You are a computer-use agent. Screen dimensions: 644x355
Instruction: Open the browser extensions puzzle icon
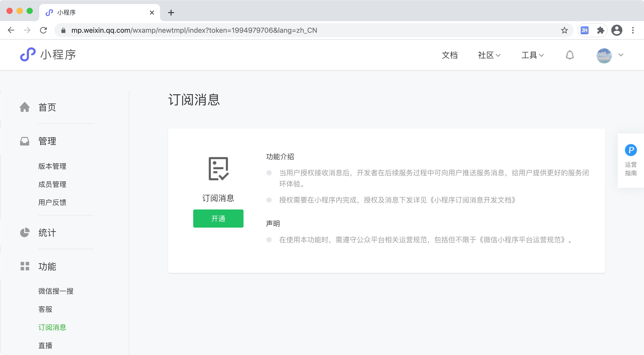pyautogui.click(x=600, y=30)
